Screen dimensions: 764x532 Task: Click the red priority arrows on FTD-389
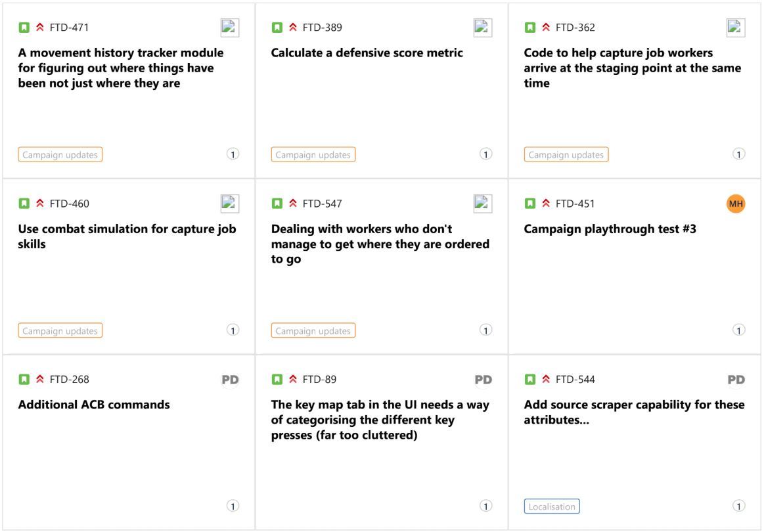coord(293,28)
